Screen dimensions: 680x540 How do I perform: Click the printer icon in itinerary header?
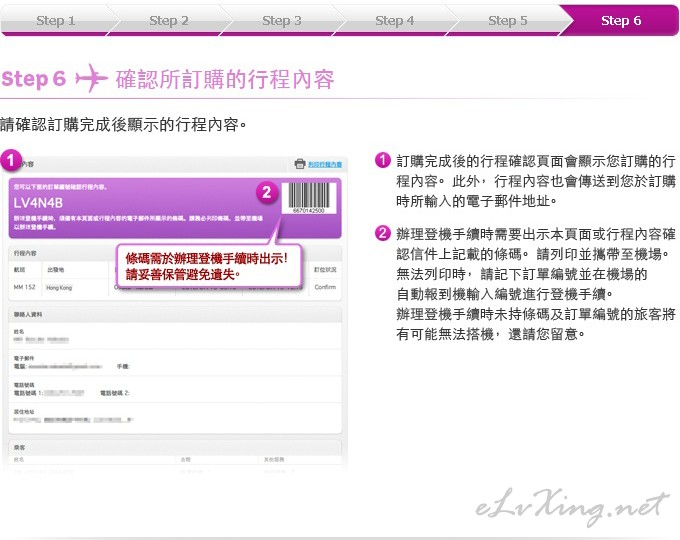(300, 164)
